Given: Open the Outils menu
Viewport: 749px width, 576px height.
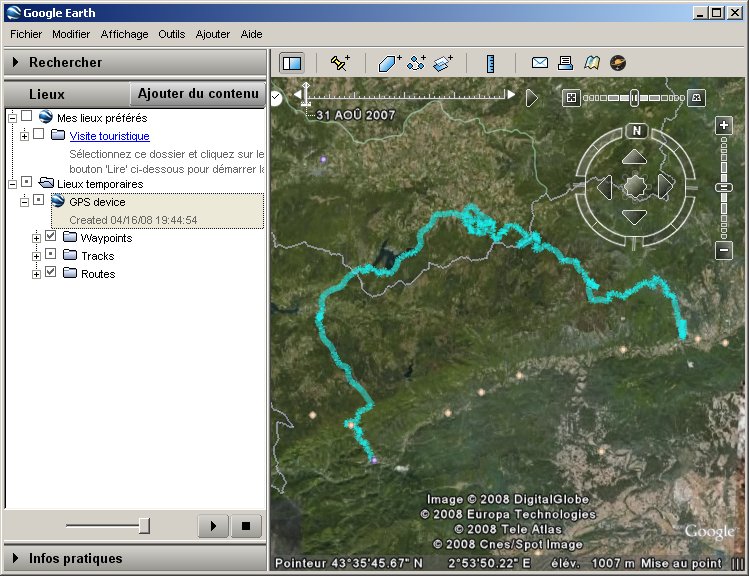Looking at the screenshot, I should coord(171,34).
